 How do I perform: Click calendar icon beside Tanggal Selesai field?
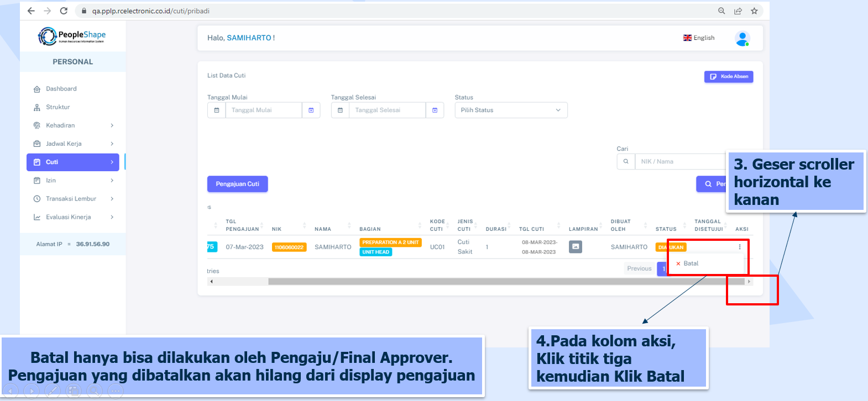pos(435,110)
